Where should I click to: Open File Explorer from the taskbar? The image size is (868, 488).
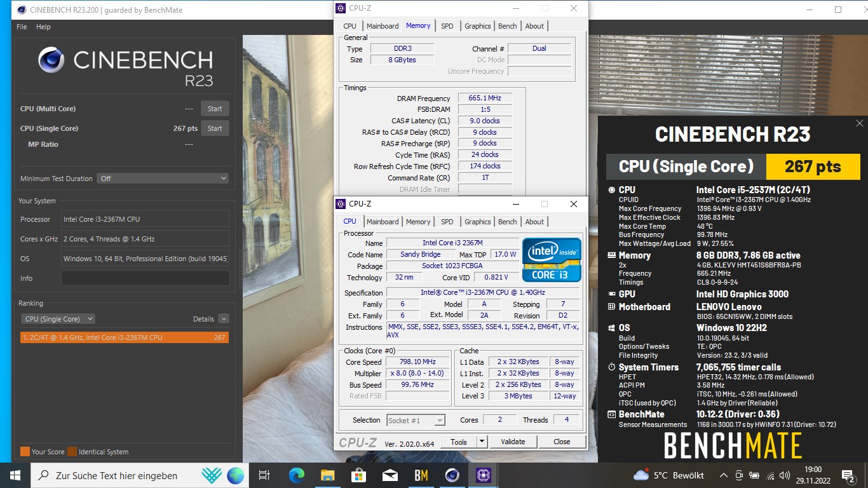327,475
